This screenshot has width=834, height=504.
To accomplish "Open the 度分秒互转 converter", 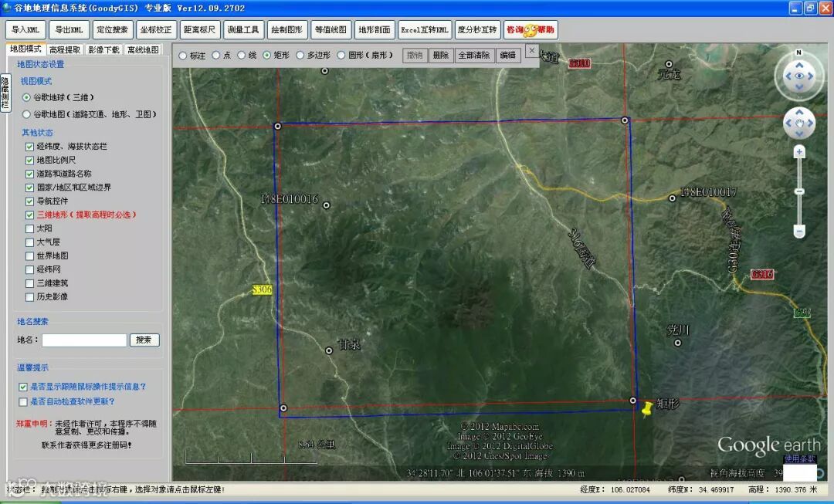I will tap(478, 30).
